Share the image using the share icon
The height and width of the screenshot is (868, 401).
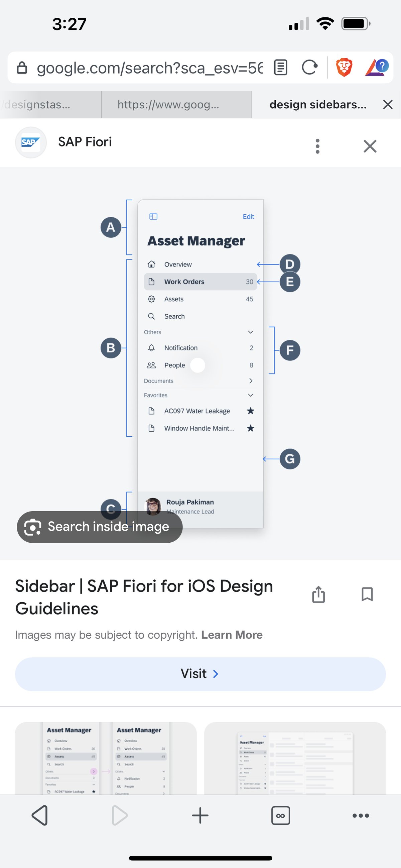(318, 594)
